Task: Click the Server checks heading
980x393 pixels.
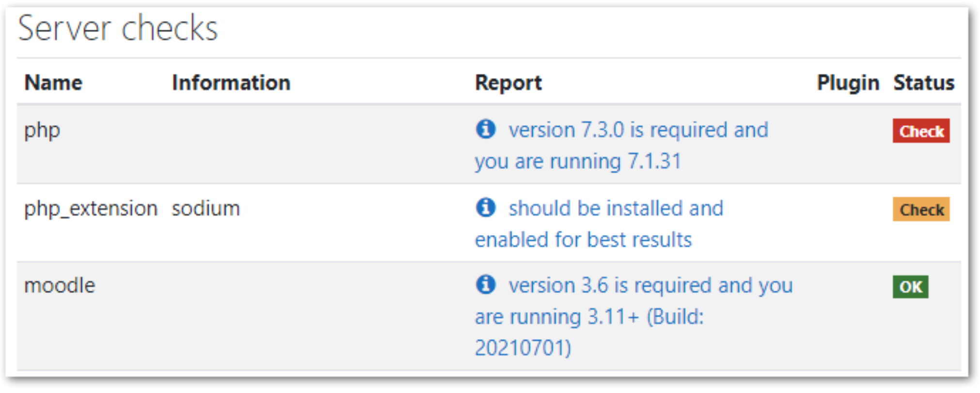Action: click(118, 28)
